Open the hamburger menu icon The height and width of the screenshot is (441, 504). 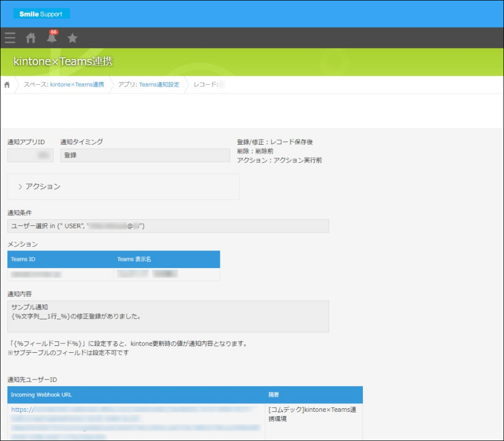pos(10,38)
